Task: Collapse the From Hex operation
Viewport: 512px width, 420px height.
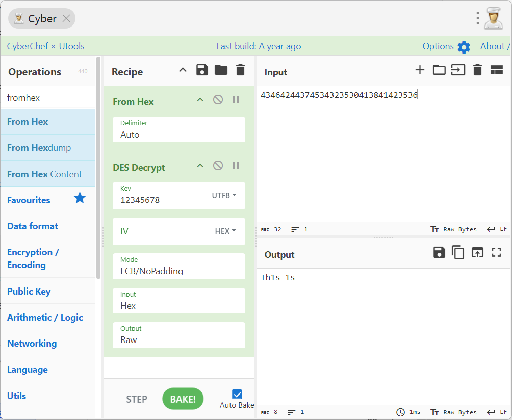Action: [200, 100]
